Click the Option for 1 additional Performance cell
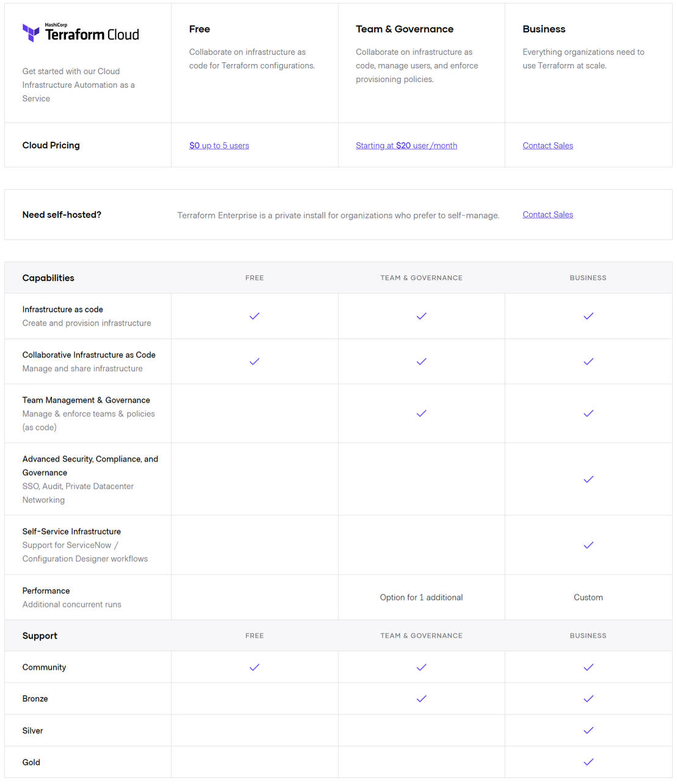 pyautogui.click(x=421, y=597)
